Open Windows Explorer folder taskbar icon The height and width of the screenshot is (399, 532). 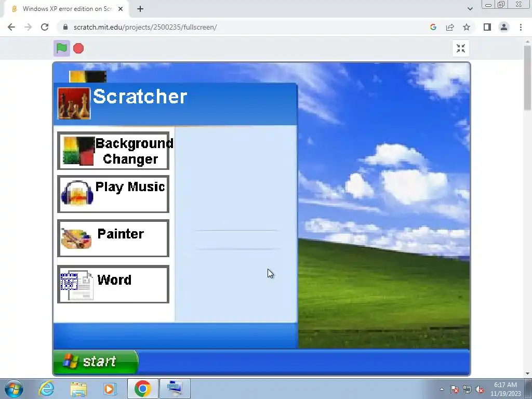coord(78,389)
